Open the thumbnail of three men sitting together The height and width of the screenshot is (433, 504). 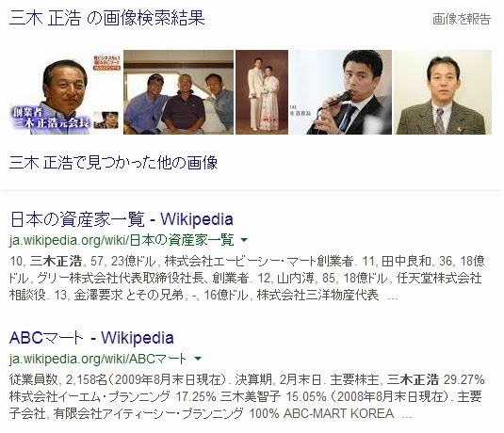(x=178, y=92)
